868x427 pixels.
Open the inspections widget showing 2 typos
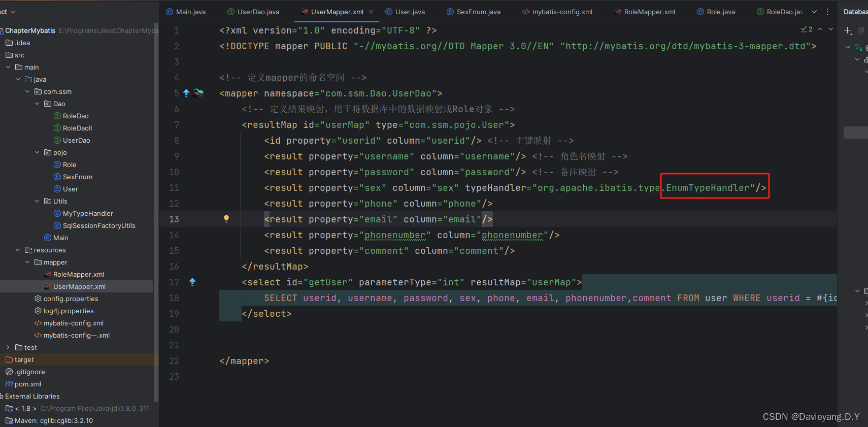click(x=807, y=29)
